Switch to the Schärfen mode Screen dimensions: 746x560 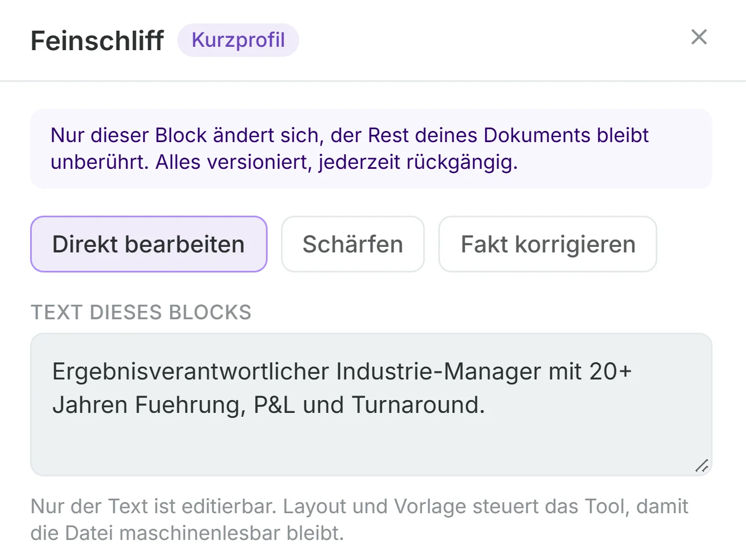pos(353,244)
